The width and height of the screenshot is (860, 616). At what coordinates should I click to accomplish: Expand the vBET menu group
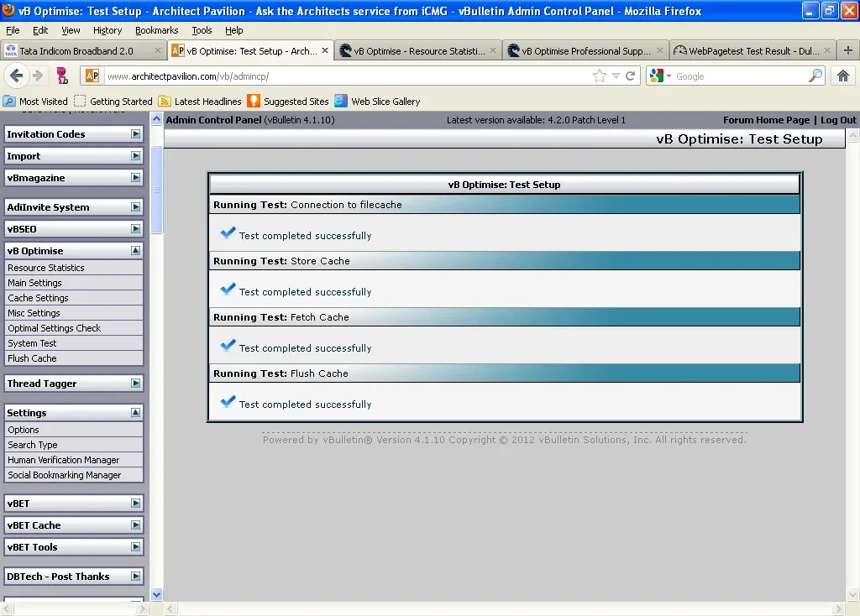click(x=135, y=503)
